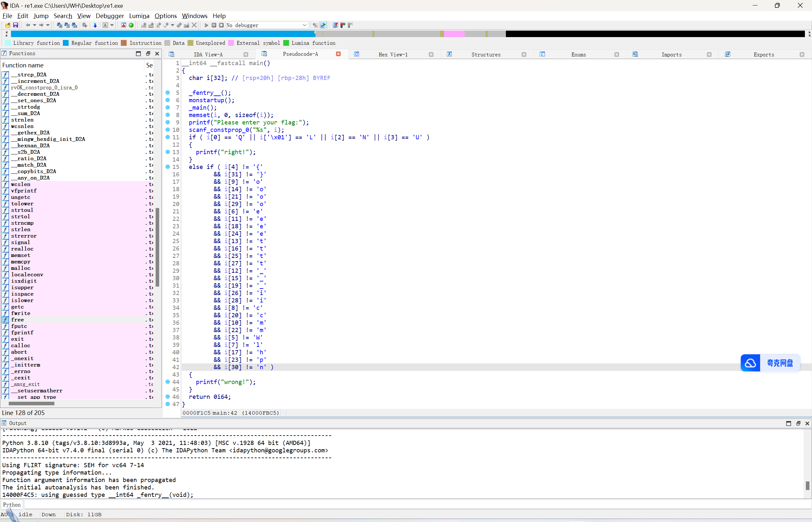Click the create string (A+) icon
This screenshot has width=812, height=522.
point(159,25)
